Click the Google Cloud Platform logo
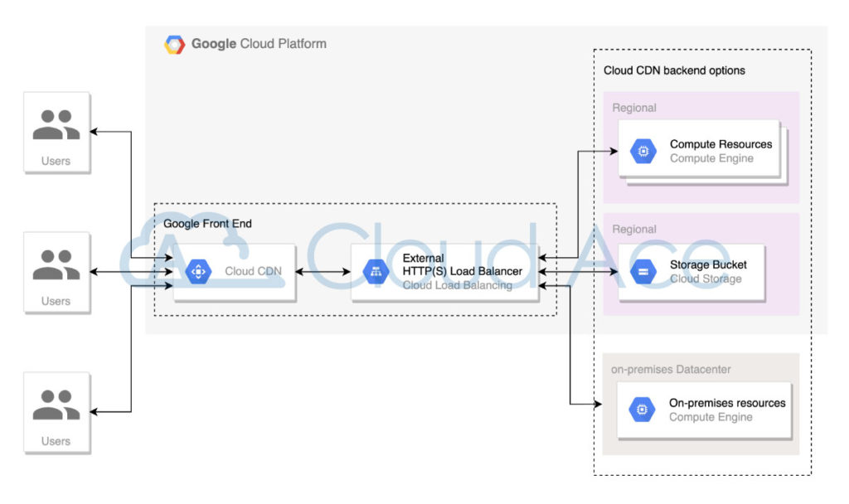 pos(175,43)
